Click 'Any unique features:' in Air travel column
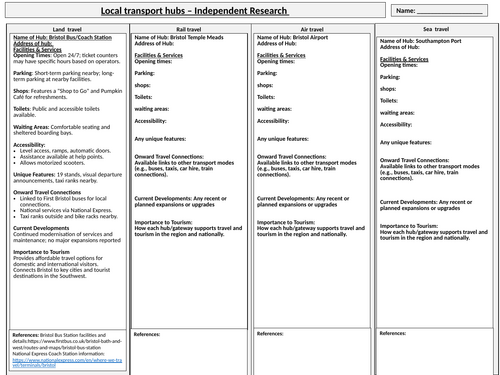The image size is (500, 375). pos(283,139)
